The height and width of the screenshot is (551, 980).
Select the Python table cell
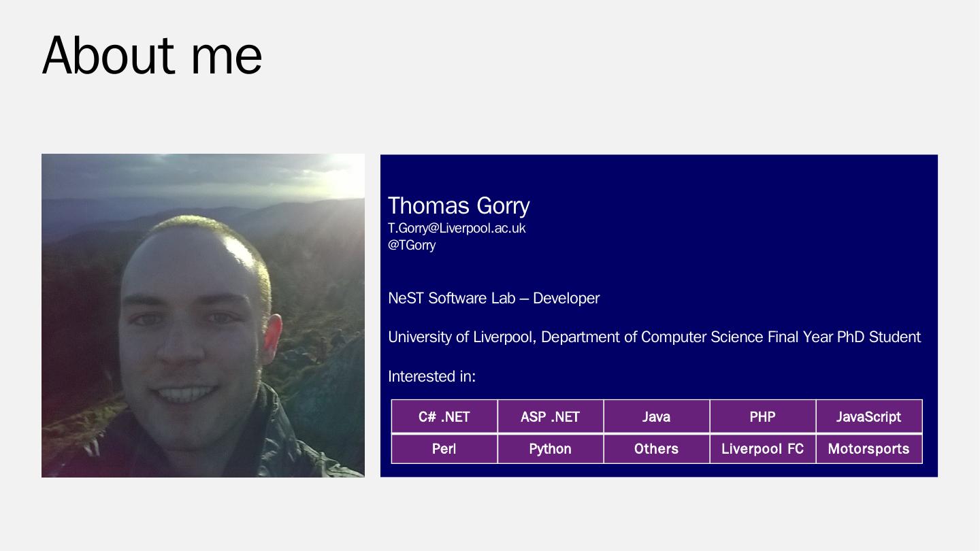tap(551, 449)
